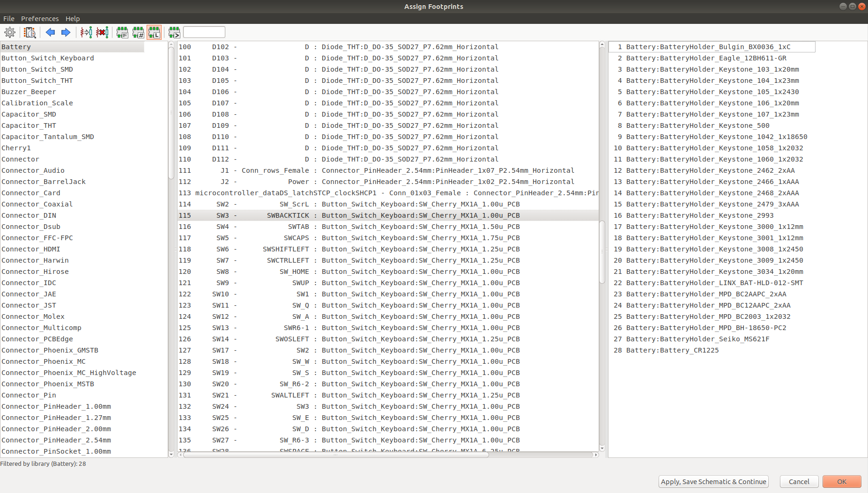868x493 pixels.
Task: Choose BatteryHolder_Keystone_500 footprint
Action: pos(697,125)
